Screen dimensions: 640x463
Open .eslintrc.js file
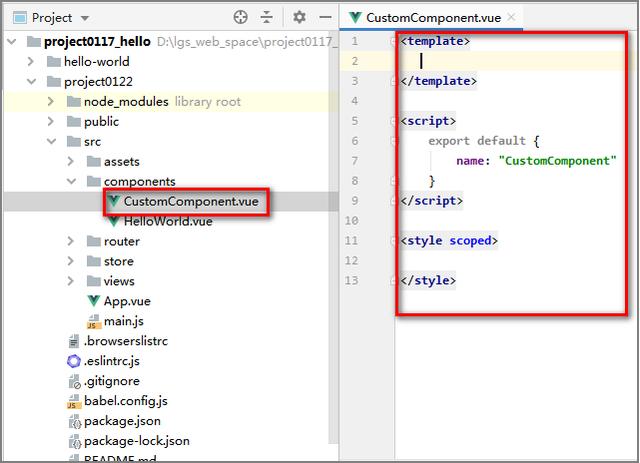111,361
